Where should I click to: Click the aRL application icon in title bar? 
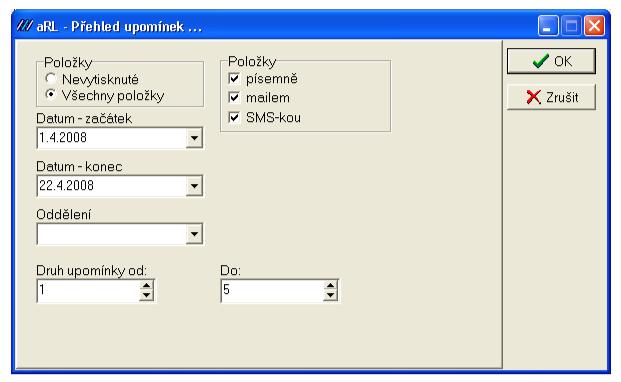[24, 26]
